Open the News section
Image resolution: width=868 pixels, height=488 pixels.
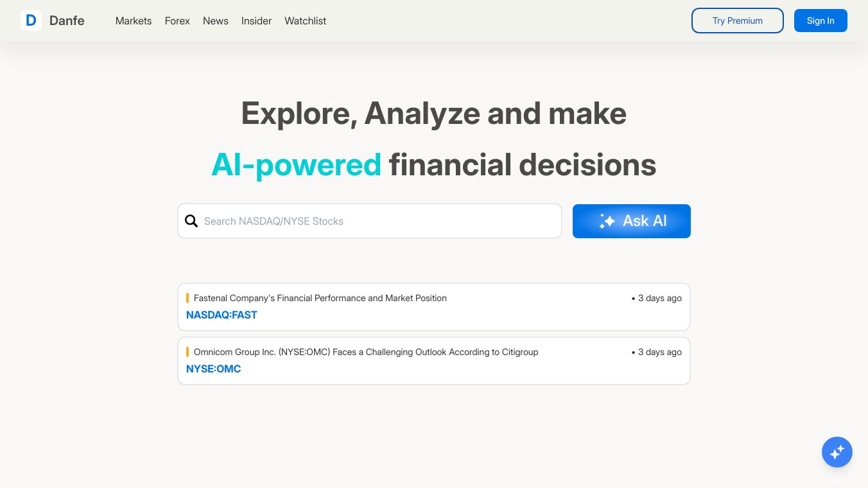tap(216, 21)
